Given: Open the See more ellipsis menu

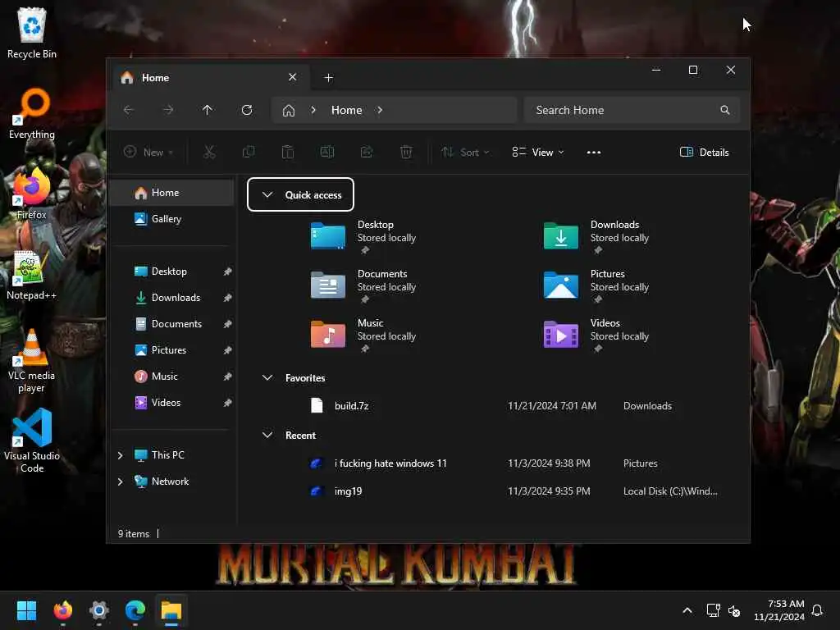Looking at the screenshot, I should pyautogui.click(x=594, y=152).
